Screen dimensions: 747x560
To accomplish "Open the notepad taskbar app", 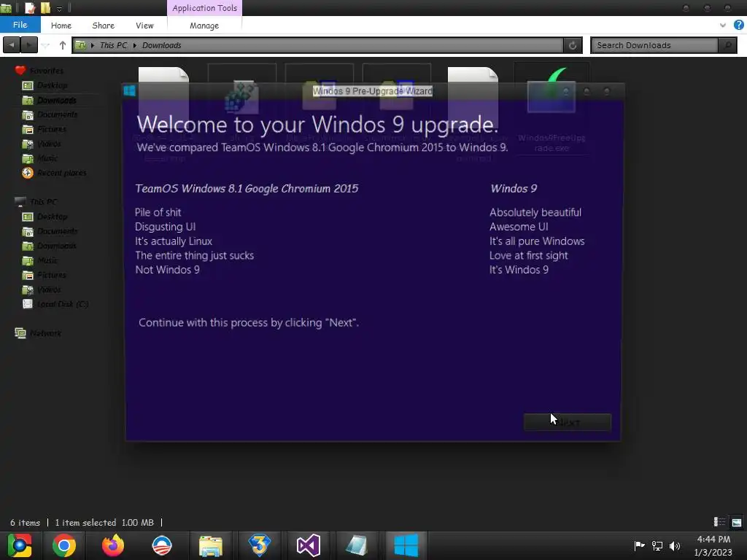I will point(357,545).
